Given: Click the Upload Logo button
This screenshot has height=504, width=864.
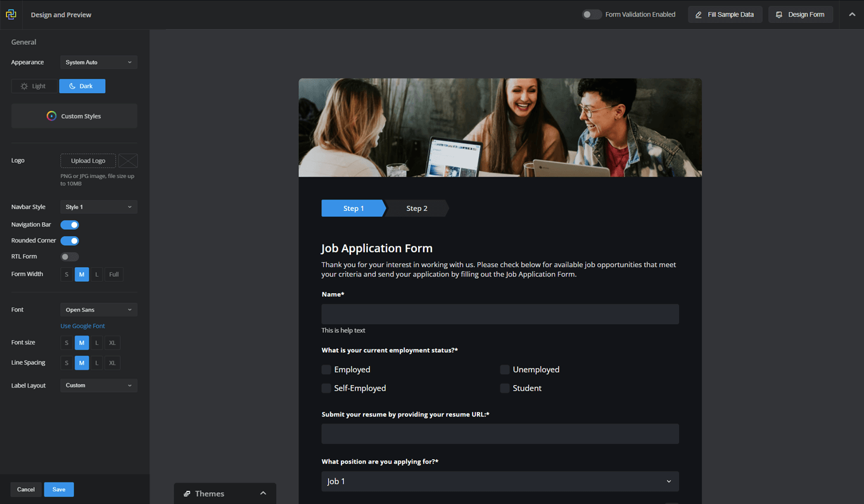Looking at the screenshot, I should coord(87,160).
